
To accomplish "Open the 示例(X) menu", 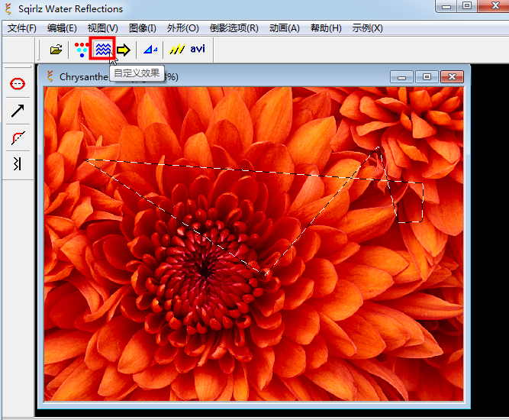I will [x=367, y=28].
